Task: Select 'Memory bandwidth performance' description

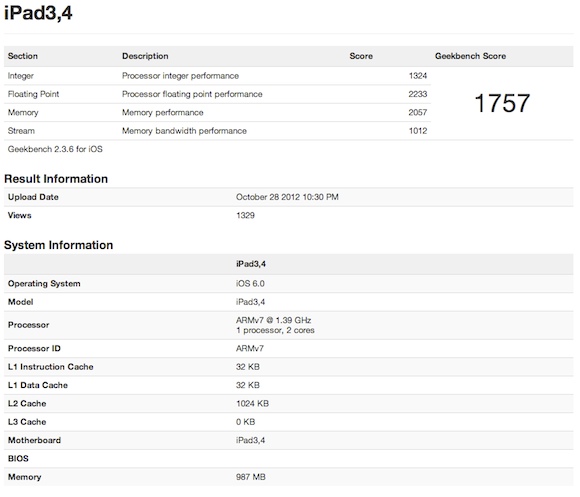Action: 184,131
